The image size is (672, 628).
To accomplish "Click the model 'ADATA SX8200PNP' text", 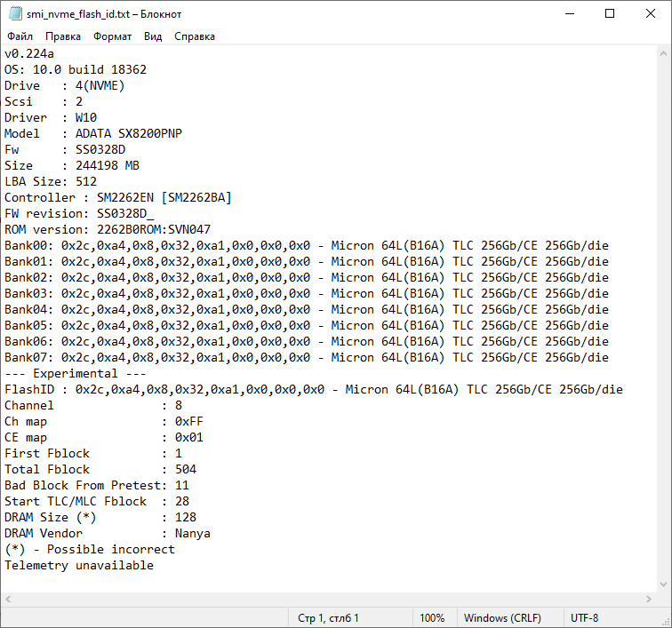I will (x=129, y=133).
